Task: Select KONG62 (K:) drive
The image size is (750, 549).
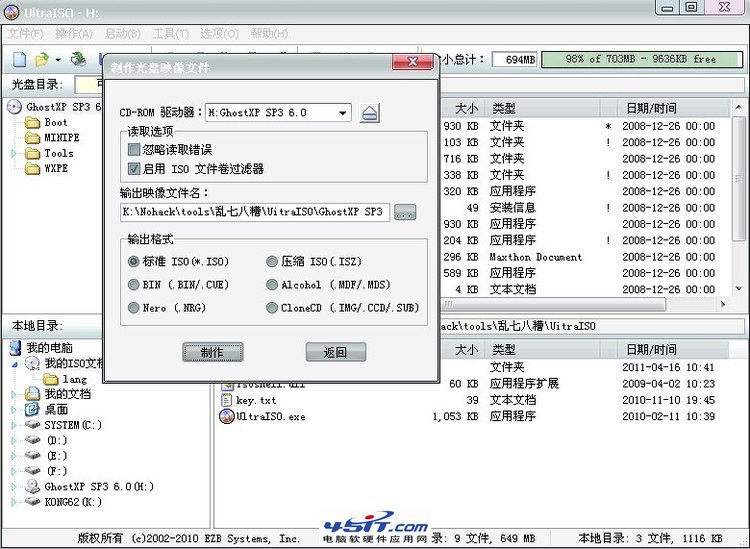Action: click(x=63, y=502)
